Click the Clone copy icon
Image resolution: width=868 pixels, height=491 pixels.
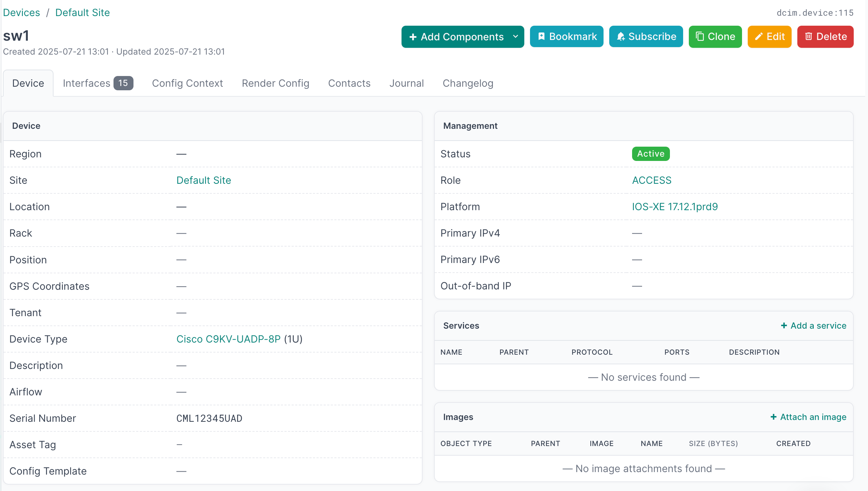tap(700, 36)
